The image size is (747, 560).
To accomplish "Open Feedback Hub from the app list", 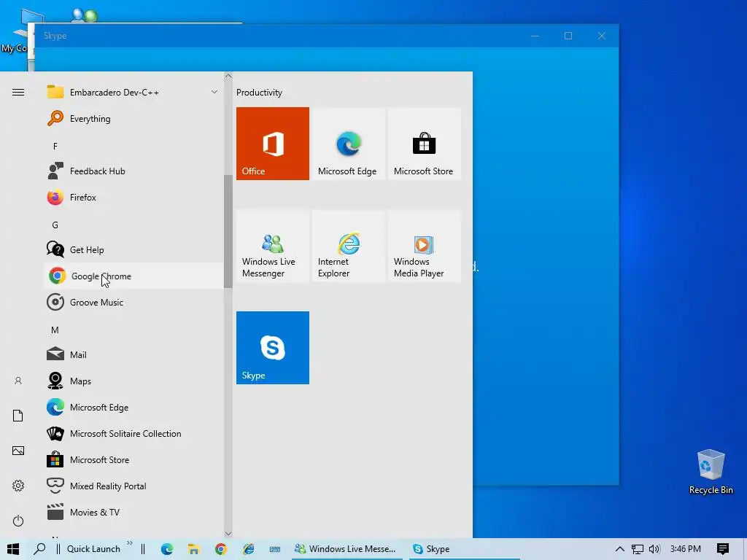I will 133,171.
